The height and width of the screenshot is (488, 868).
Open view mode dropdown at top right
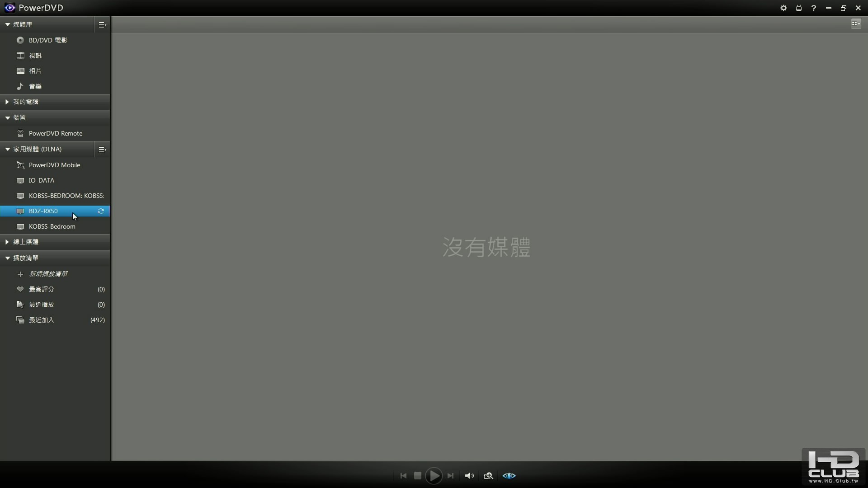(856, 23)
